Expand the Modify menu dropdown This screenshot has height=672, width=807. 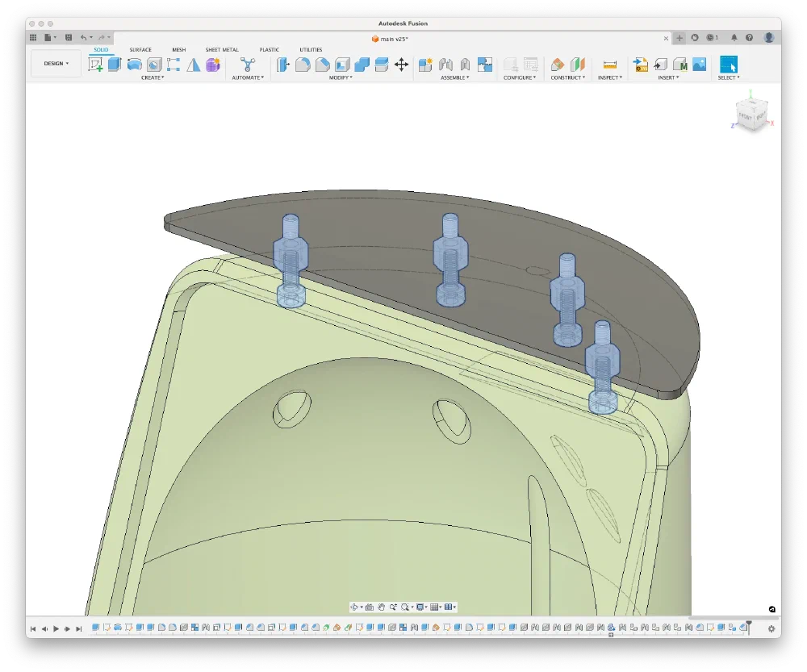pyautogui.click(x=340, y=77)
